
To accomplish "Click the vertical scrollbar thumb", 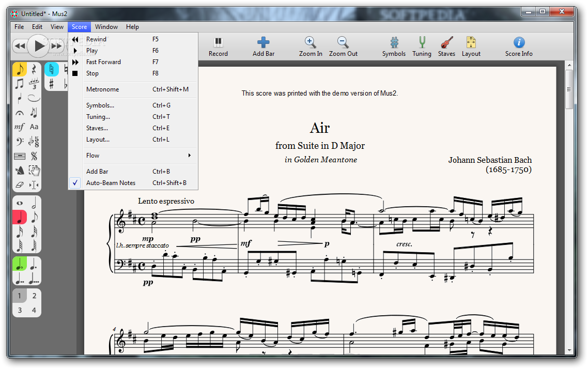I will (569, 89).
